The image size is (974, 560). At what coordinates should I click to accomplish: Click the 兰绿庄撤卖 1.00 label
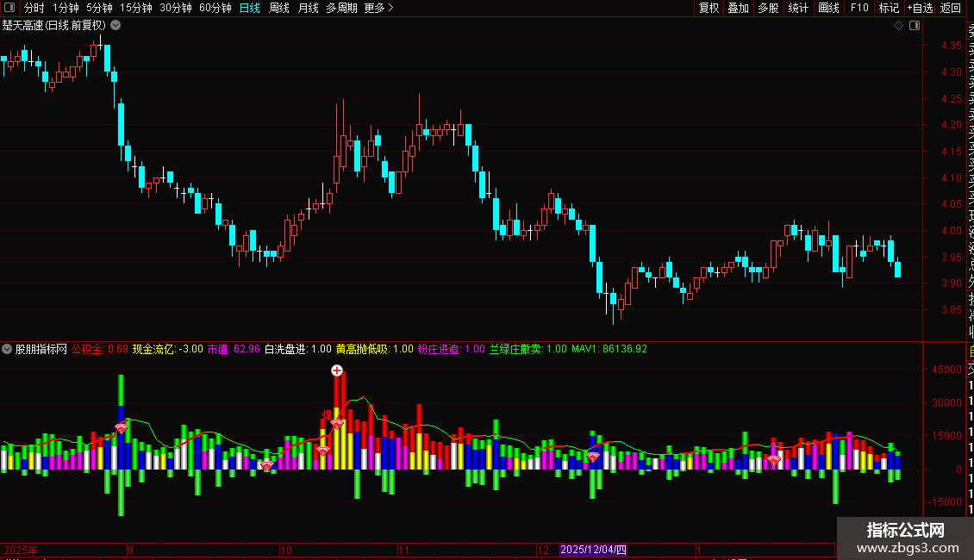point(528,349)
